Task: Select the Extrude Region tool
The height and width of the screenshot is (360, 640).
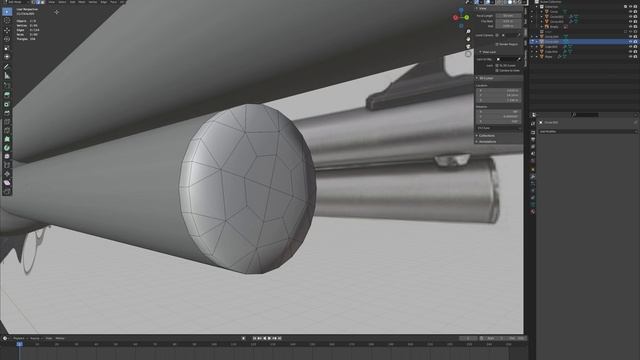Action: 7,95
